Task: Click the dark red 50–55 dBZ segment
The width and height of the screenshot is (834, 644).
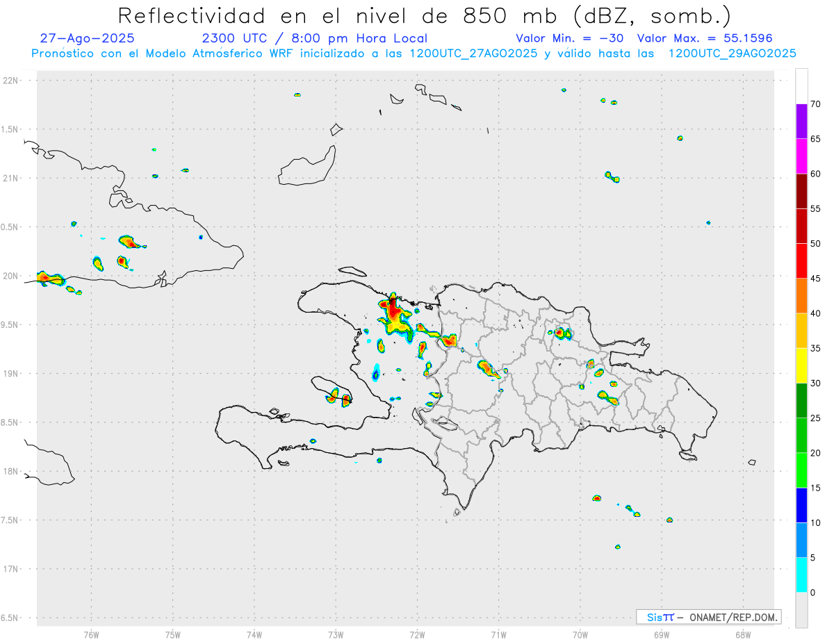Action: click(801, 226)
